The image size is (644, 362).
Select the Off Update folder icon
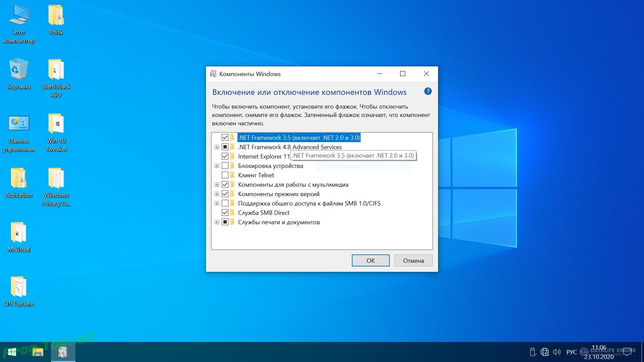19,291
